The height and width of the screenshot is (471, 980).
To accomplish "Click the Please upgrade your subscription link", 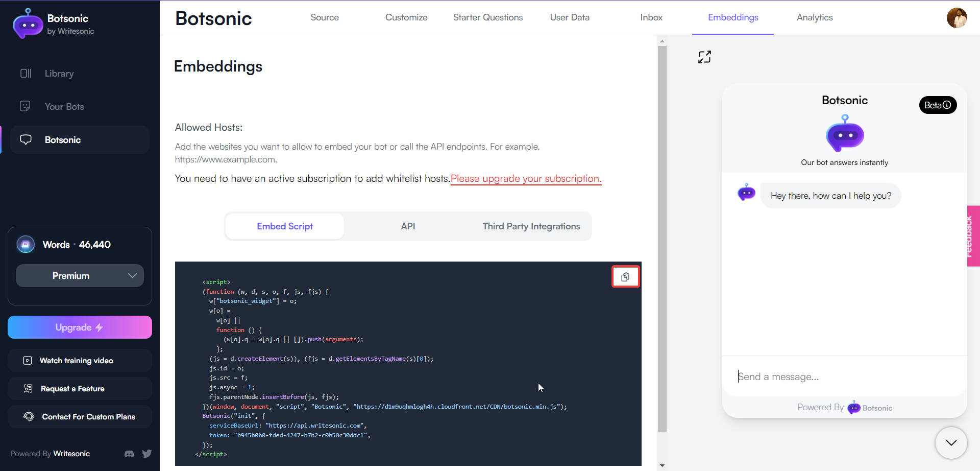I will (x=526, y=179).
